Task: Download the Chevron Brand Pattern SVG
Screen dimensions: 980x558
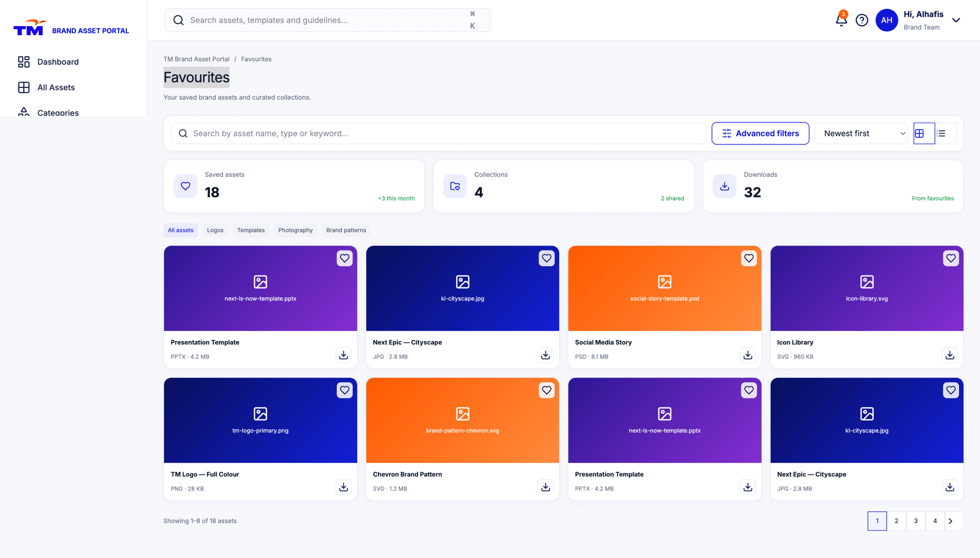Action: [x=546, y=487]
